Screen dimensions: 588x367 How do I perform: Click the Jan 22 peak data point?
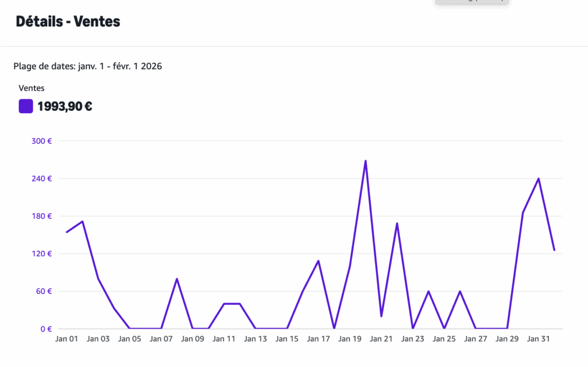click(x=397, y=223)
